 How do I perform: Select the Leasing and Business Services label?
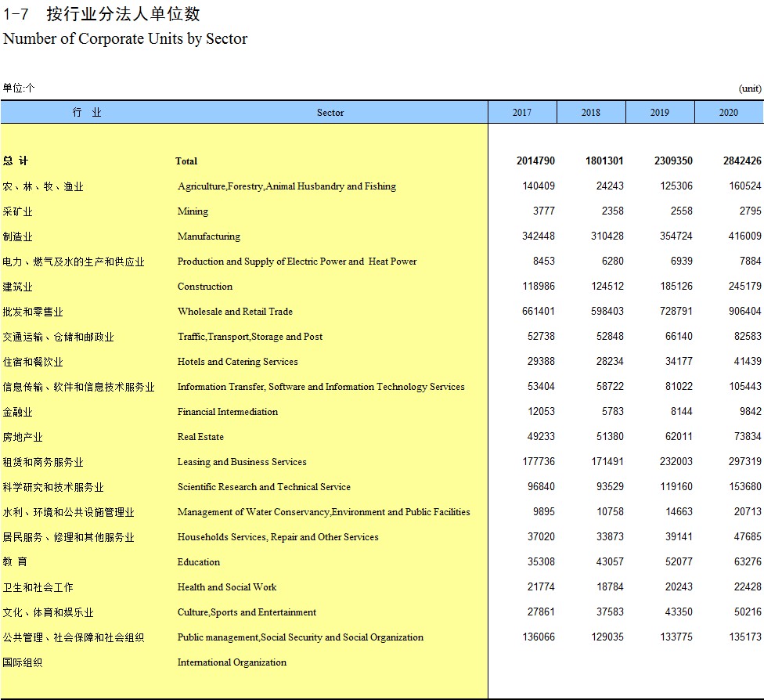242,462
